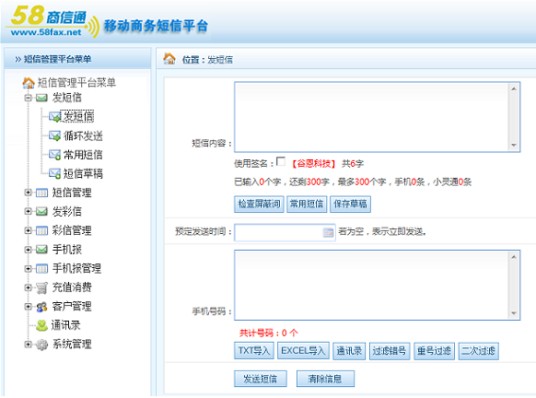The image size is (536, 398).
Task: Click the 共计号码：0 个 text
Action: click(269, 333)
